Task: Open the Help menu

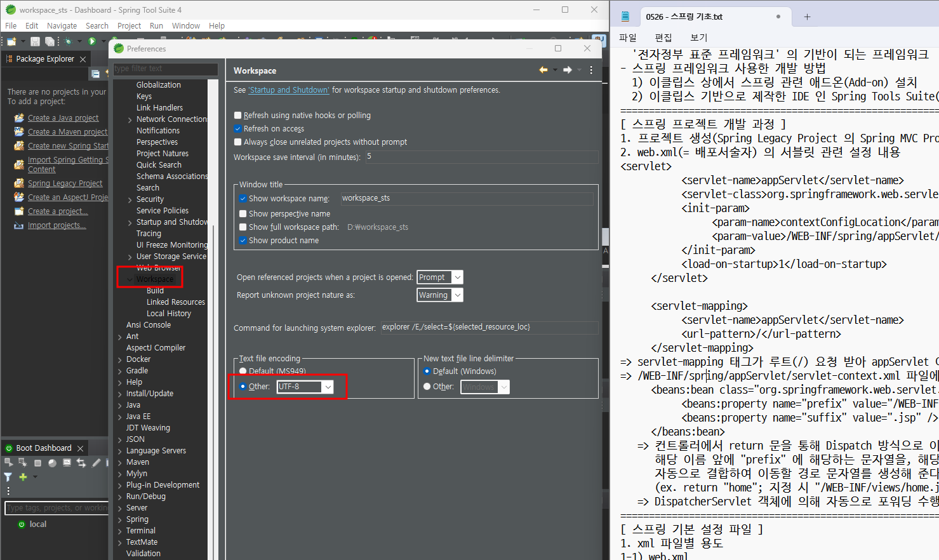Action: click(x=216, y=26)
